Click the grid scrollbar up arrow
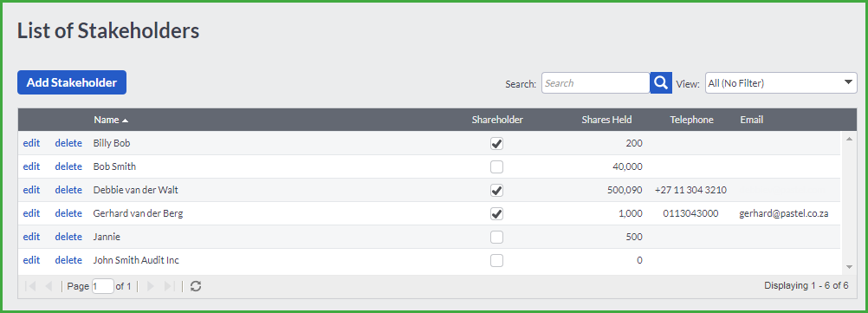This screenshot has width=868, height=313. 849,138
